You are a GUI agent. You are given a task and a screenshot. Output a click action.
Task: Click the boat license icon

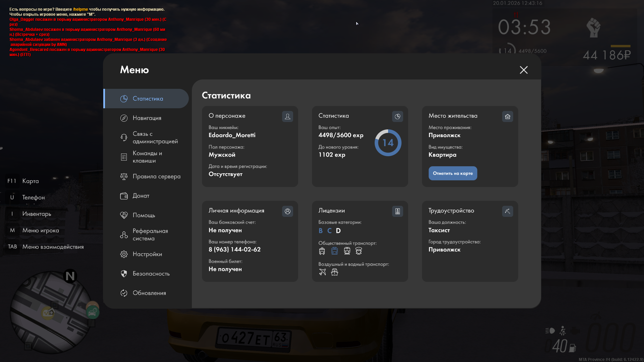coord(334,272)
